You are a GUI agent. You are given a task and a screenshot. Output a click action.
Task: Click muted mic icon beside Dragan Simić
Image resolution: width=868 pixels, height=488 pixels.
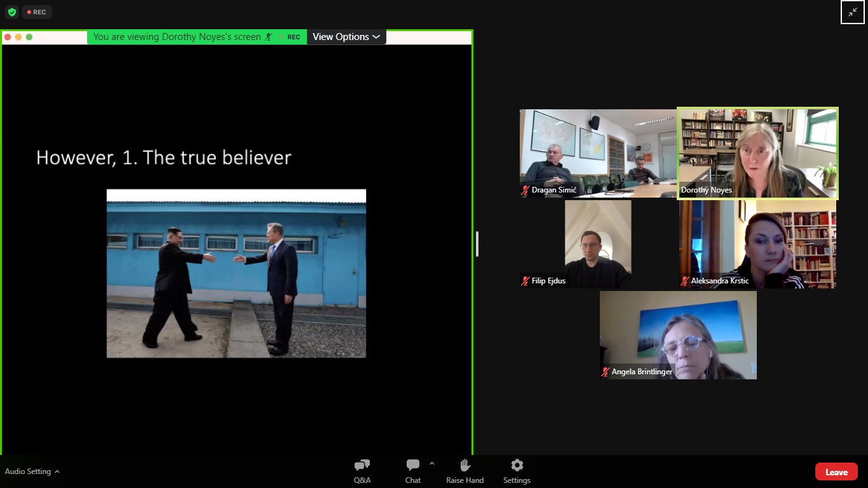click(x=526, y=190)
